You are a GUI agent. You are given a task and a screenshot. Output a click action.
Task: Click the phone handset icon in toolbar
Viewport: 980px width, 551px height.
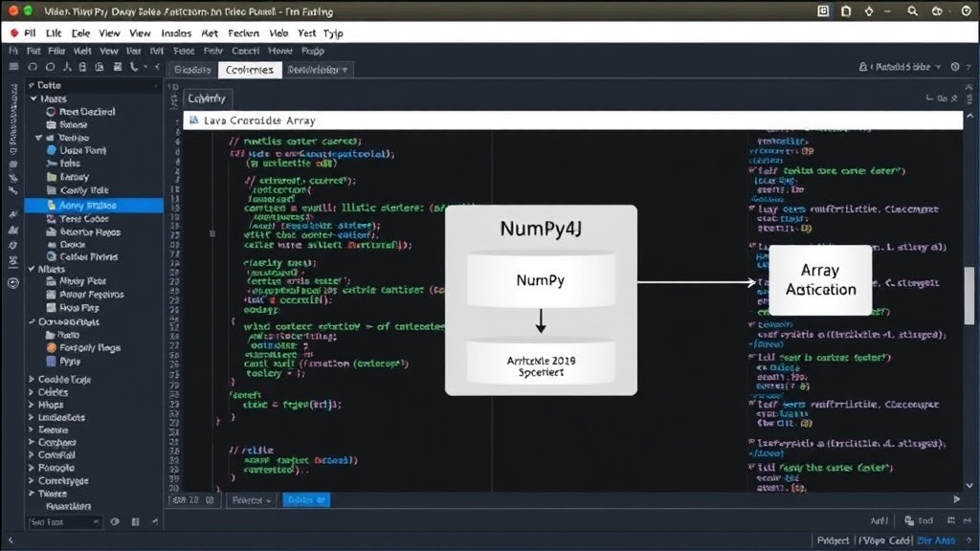(x=134, y=67)
